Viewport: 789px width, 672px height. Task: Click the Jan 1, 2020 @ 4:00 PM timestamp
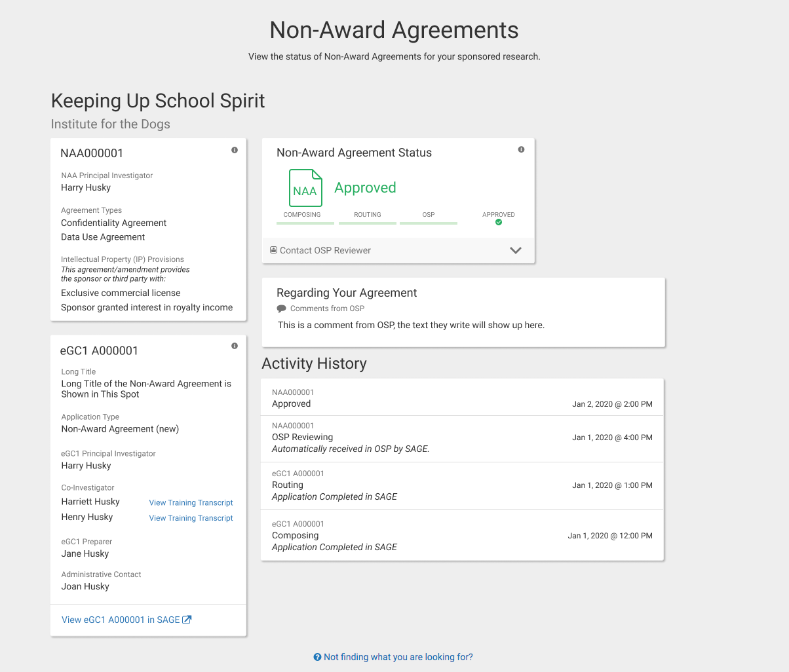pos(612,438)
